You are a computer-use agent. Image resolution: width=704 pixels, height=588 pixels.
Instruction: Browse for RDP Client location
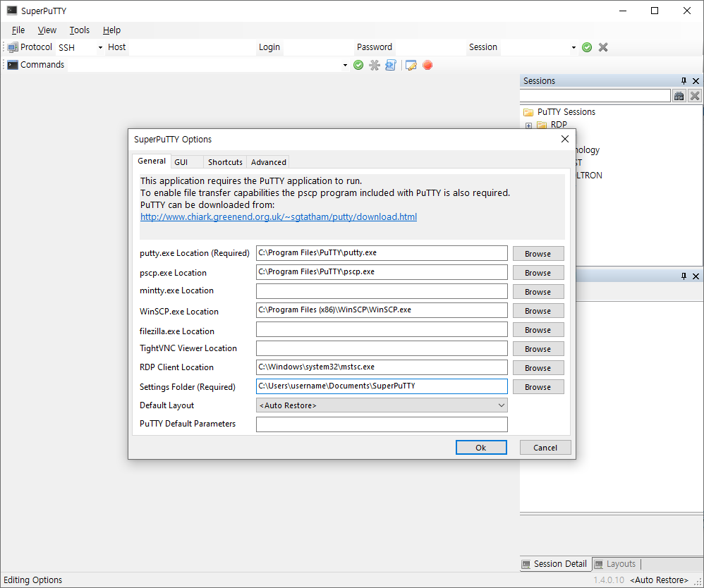tap(538, 368)
